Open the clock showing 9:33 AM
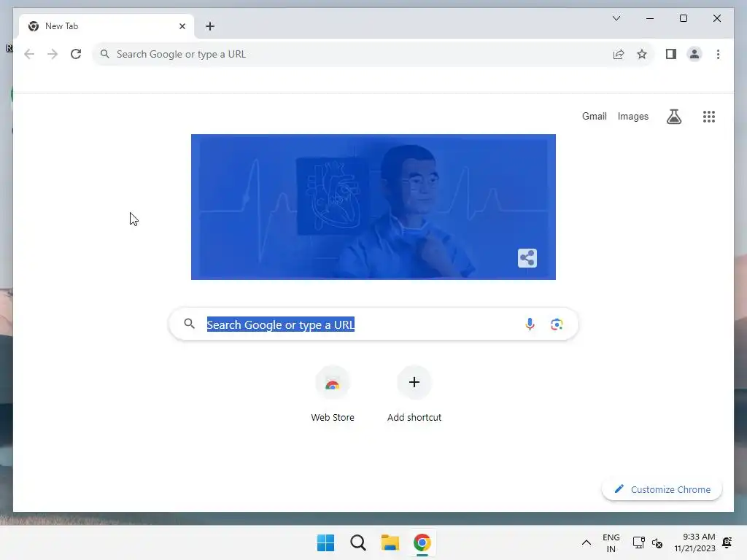 (694, 542)
